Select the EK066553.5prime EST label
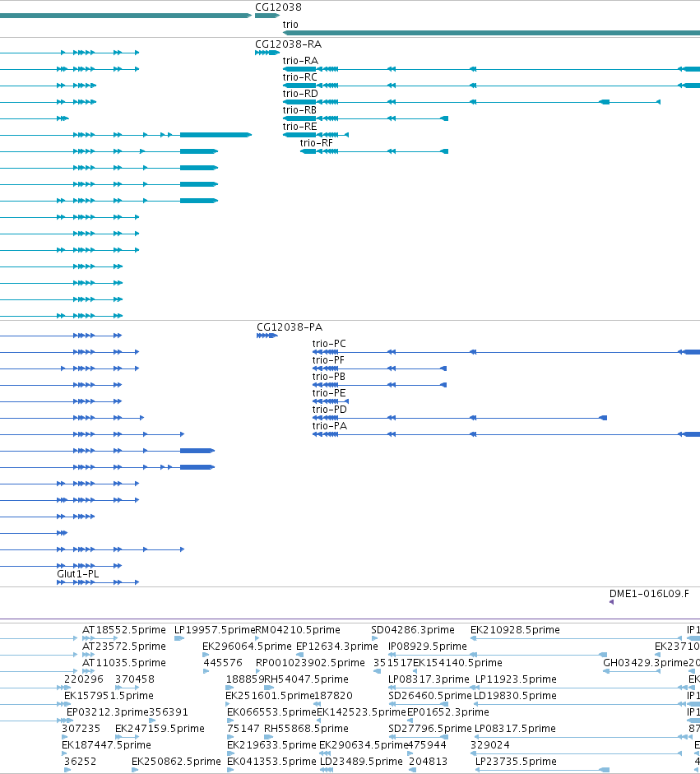This screenshot has width=700, height=774. [x=271, y=711]
